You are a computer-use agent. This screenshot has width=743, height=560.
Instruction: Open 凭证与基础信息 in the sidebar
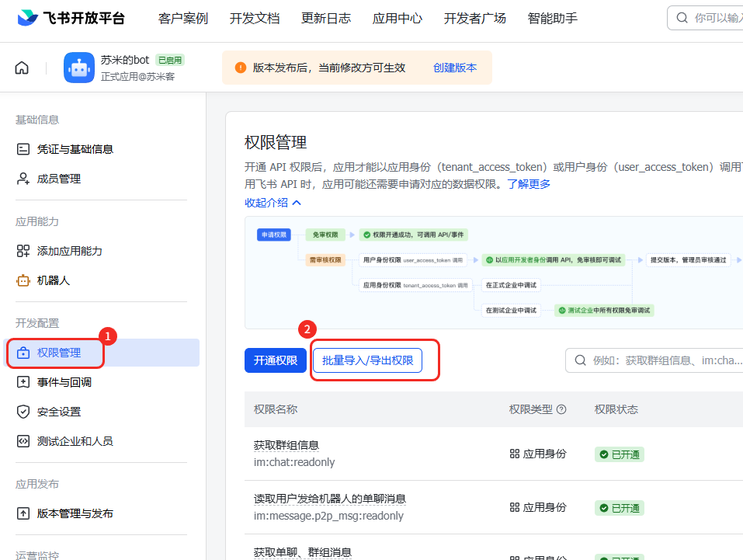pyautogui.click(x=75, y=149)
